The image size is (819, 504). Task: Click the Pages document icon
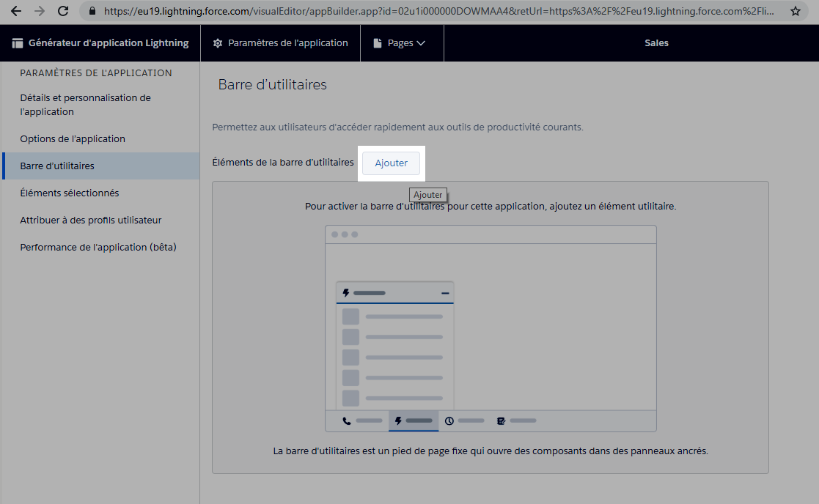(x=378, y=43)
